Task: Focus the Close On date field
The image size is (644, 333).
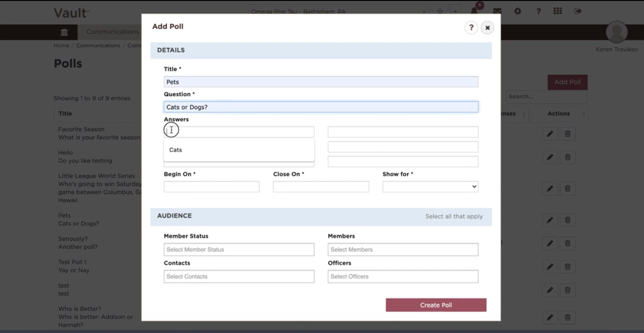Action: tap(321, 187)
